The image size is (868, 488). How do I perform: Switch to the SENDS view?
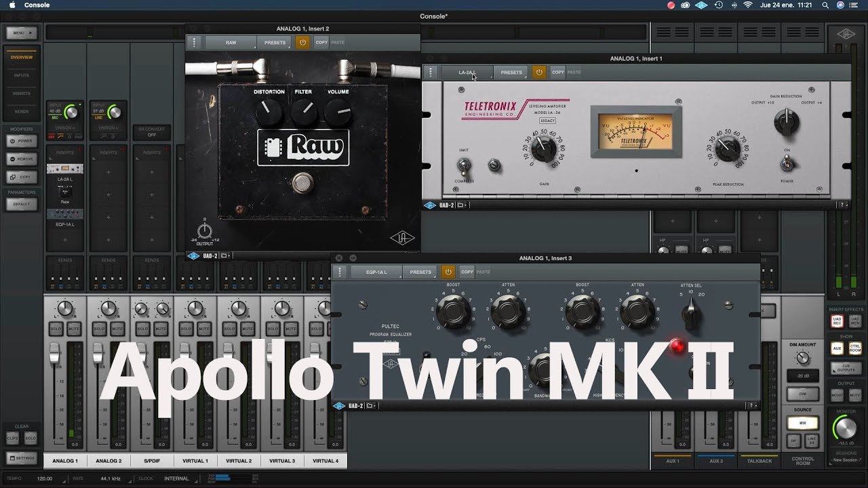point(22,111)
